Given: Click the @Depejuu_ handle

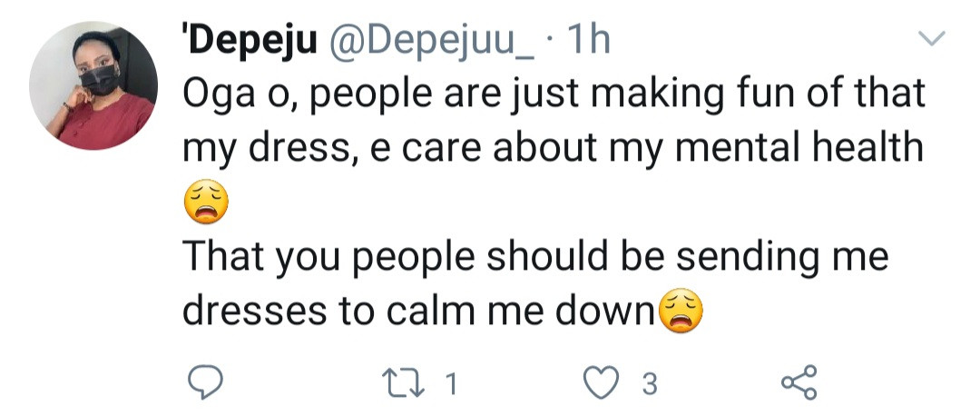Looking at the screenshot, I should point(429,42).
